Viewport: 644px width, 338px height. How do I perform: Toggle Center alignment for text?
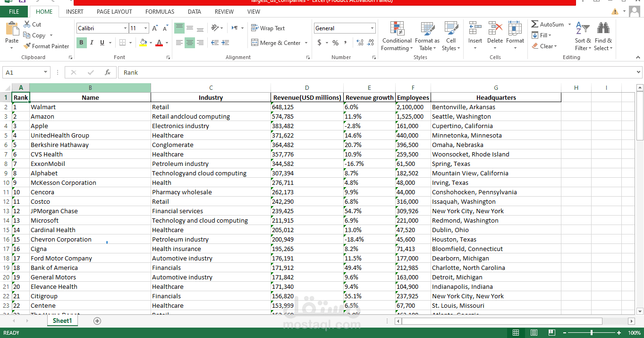tap(190, 43)
